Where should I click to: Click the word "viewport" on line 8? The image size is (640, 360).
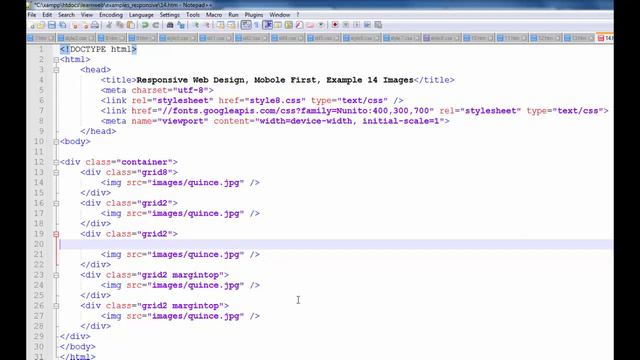click(183, 121)
